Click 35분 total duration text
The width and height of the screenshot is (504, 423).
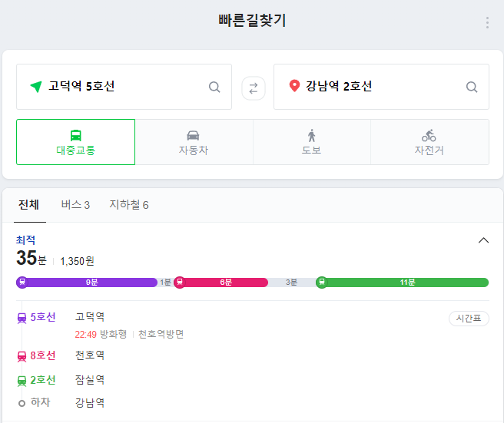(x=31, y=258)
